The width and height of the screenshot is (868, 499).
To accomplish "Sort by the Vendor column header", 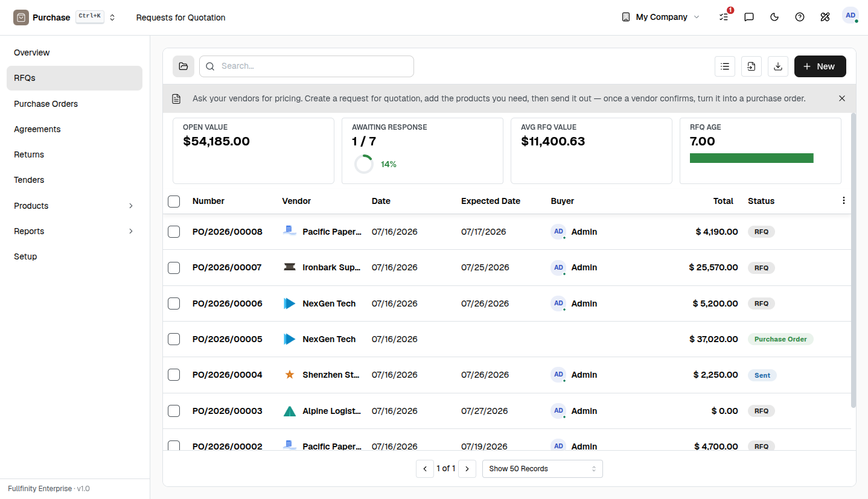I will 296,201.
